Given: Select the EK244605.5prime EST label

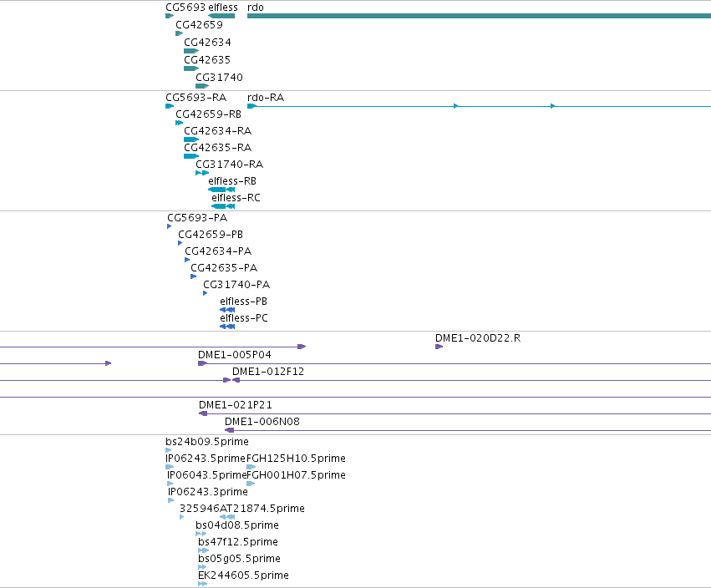Looking at the screenshot, I should [243, 575].
